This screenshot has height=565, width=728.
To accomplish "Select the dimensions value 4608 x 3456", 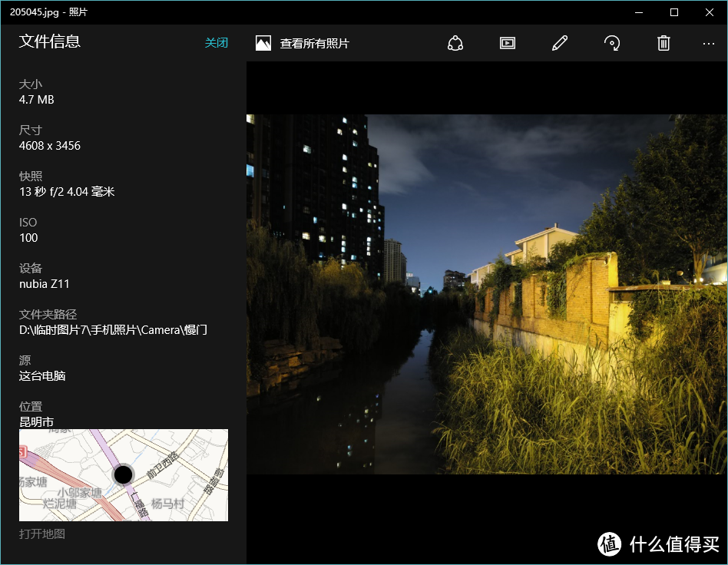I will point(50,146).
